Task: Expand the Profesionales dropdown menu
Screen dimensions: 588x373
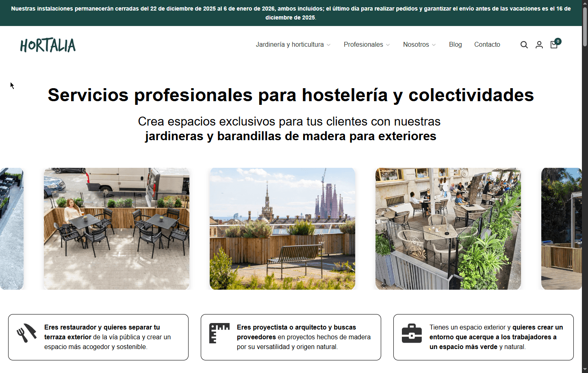Action: 367,45
